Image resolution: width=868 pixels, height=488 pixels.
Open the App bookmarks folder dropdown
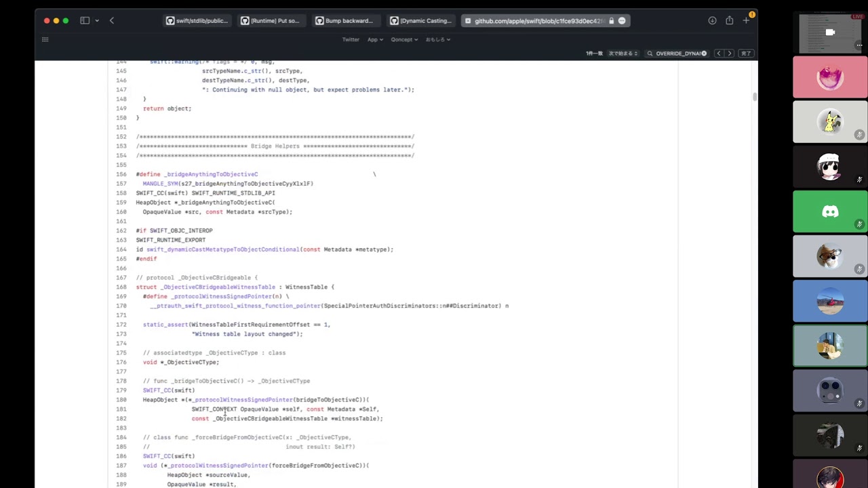[375, 39]
